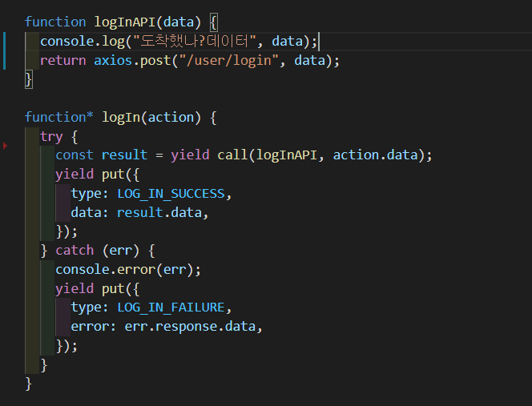Click "logInAPI" in the function declaration

(124, 22)
